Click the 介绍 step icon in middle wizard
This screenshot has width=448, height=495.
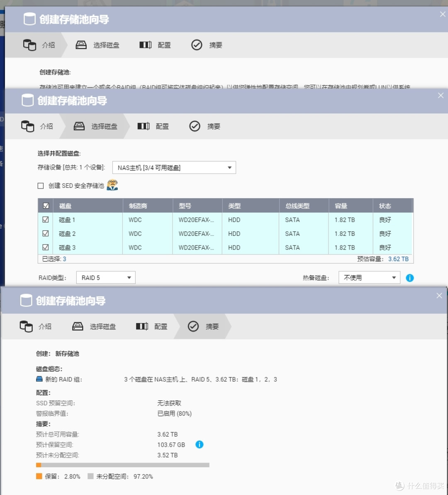28,126
